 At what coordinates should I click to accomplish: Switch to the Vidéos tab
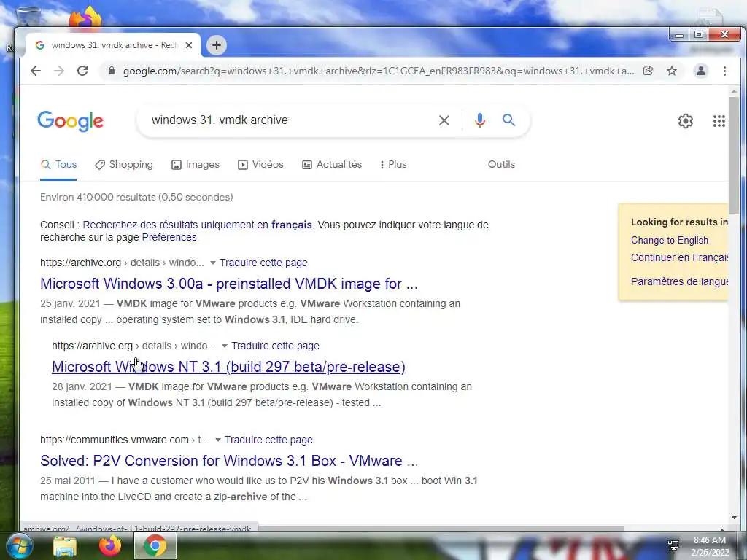click(x=260, y=164)
